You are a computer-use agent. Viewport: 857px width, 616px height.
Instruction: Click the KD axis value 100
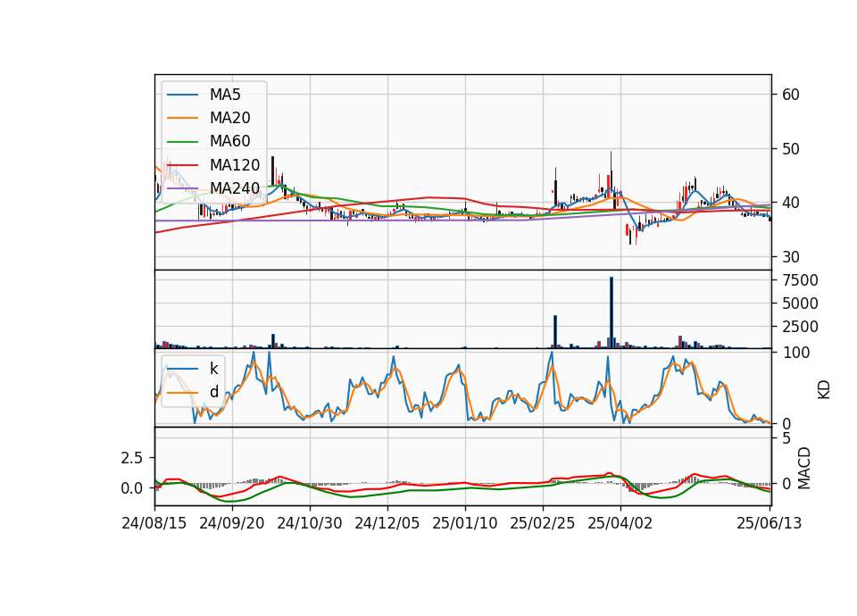[x=795, y=354]
